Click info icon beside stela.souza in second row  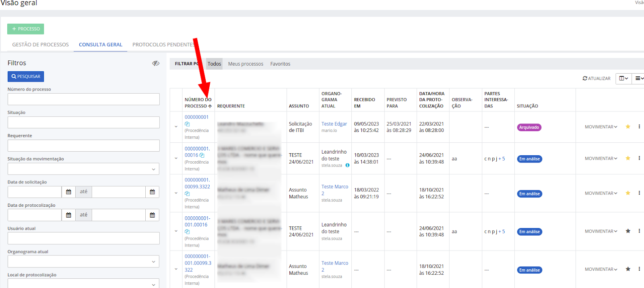tap(347, 165)
